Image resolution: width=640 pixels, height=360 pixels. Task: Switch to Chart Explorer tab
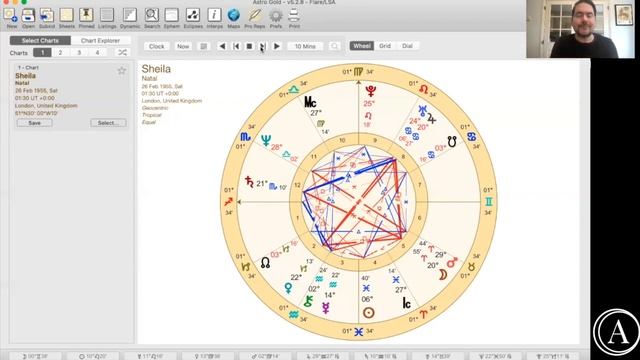click(100, 40)
